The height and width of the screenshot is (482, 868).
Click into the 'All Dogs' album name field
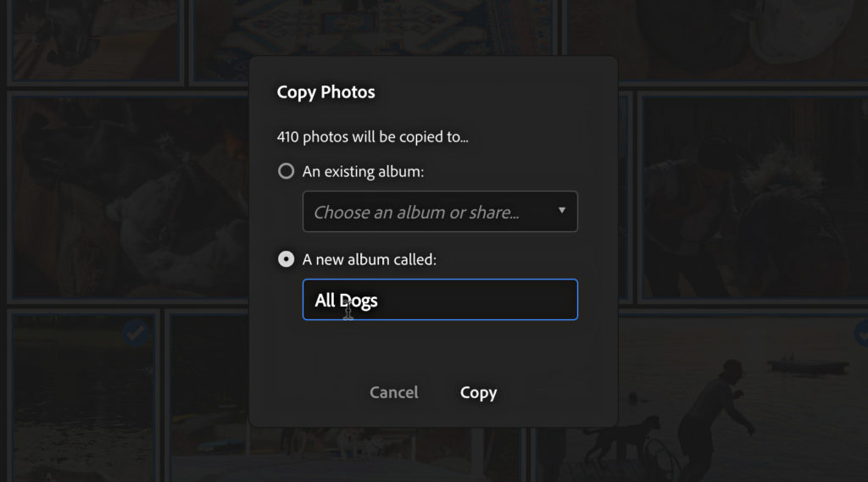coord(440,299)
